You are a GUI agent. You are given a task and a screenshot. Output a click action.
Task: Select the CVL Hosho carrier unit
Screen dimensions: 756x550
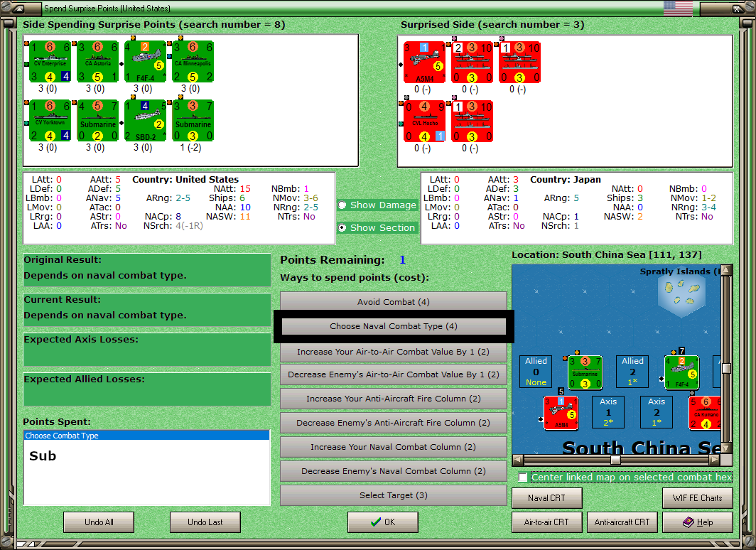[424, 122]
